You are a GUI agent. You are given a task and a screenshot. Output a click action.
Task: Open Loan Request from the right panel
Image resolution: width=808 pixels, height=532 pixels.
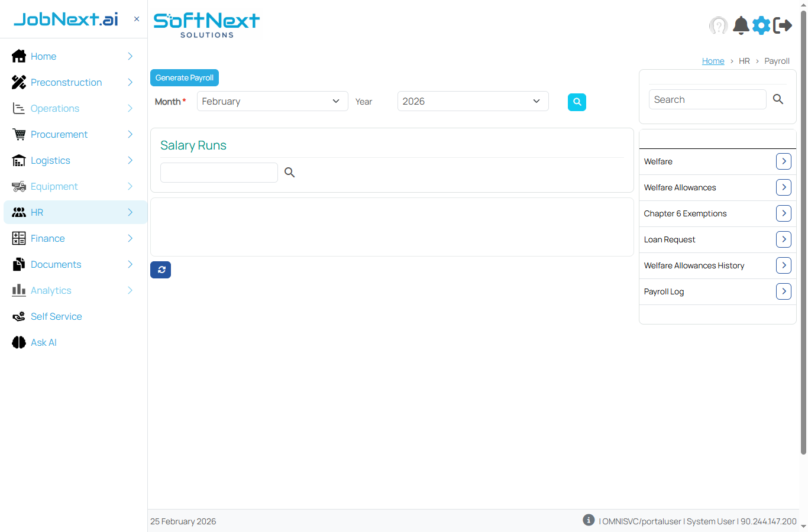point(669,239)
